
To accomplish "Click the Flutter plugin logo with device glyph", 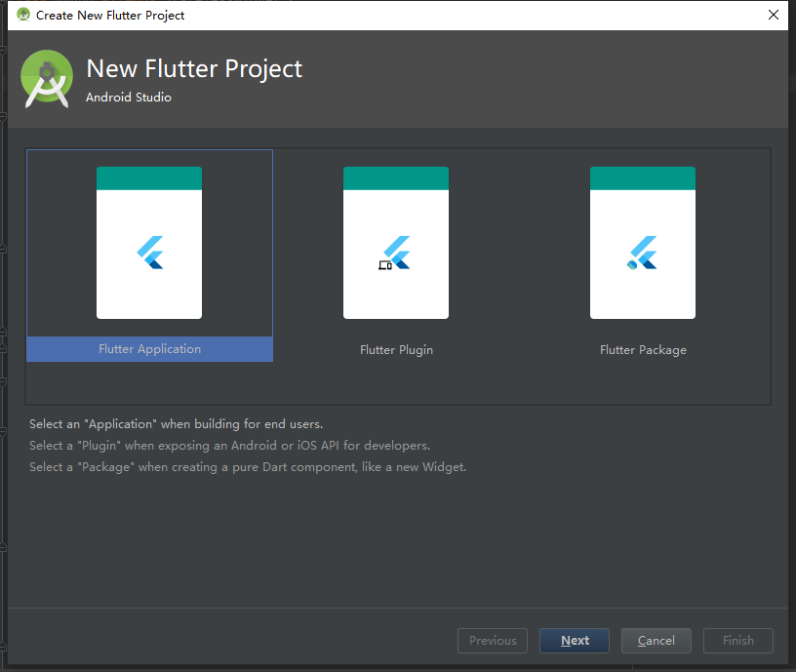I will tap(394, 253).
